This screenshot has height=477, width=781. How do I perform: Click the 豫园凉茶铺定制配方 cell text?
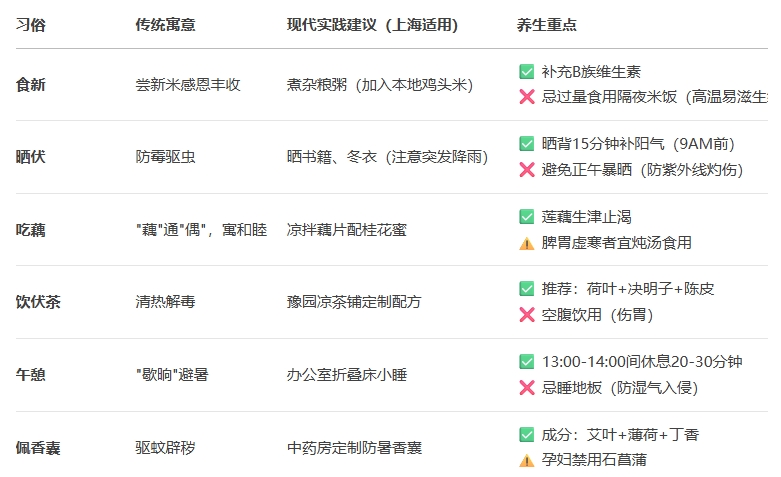(354, 302)
